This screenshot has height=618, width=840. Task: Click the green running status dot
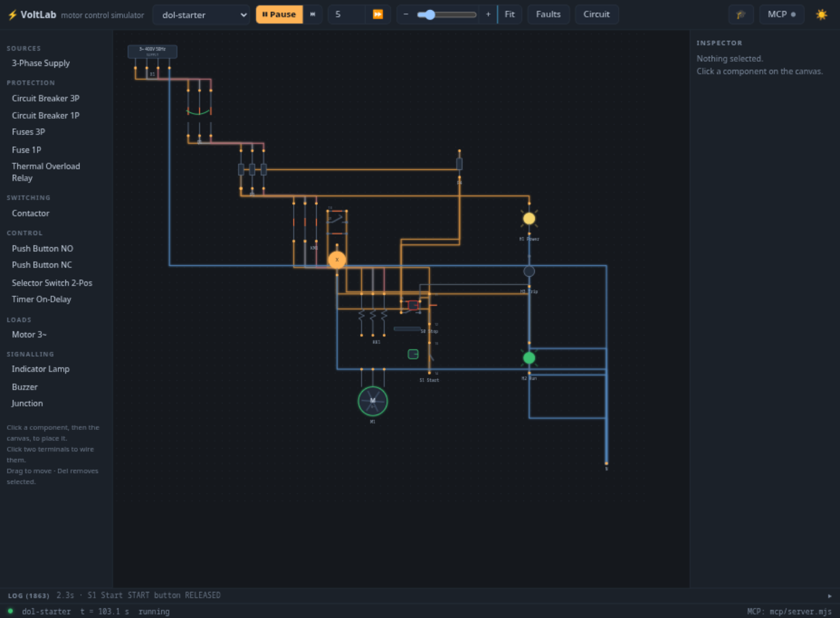pos(10,611)
